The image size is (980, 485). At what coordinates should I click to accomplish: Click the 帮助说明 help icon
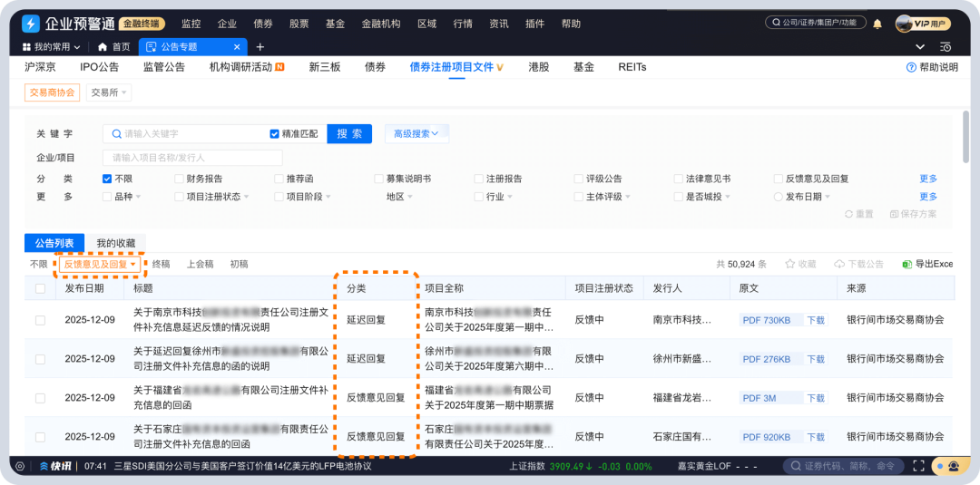coord(911,67)
